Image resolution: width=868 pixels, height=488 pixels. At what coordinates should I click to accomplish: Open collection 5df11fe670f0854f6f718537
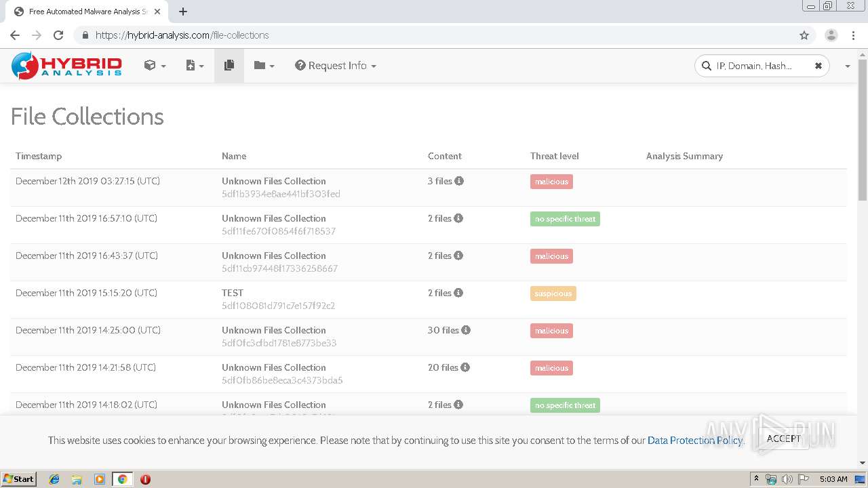[279, 231]
